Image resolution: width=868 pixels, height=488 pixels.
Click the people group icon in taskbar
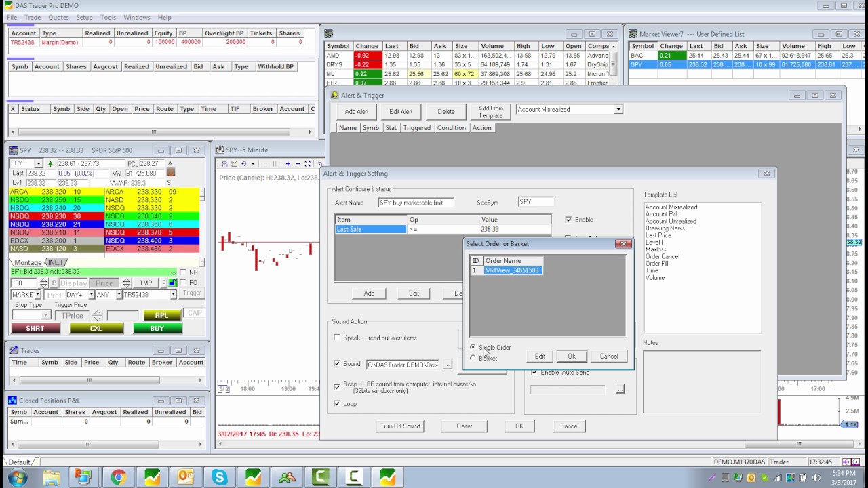[286, 477]
